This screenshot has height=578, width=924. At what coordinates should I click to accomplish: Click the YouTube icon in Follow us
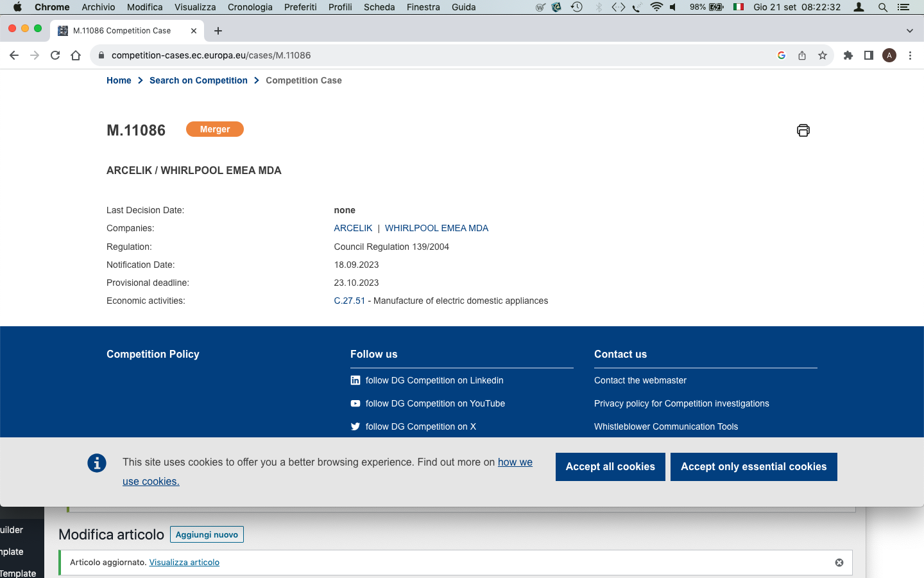coord(355,403)
